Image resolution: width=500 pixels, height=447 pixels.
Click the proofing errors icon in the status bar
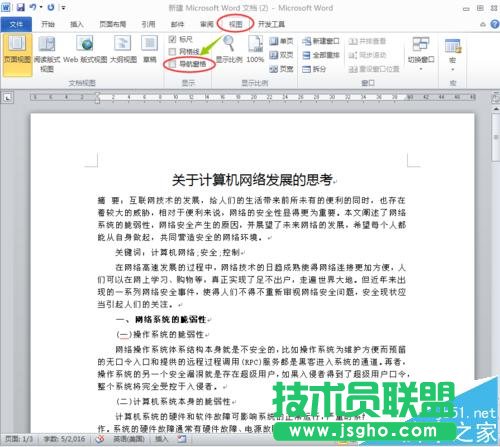tap(100, 439)
